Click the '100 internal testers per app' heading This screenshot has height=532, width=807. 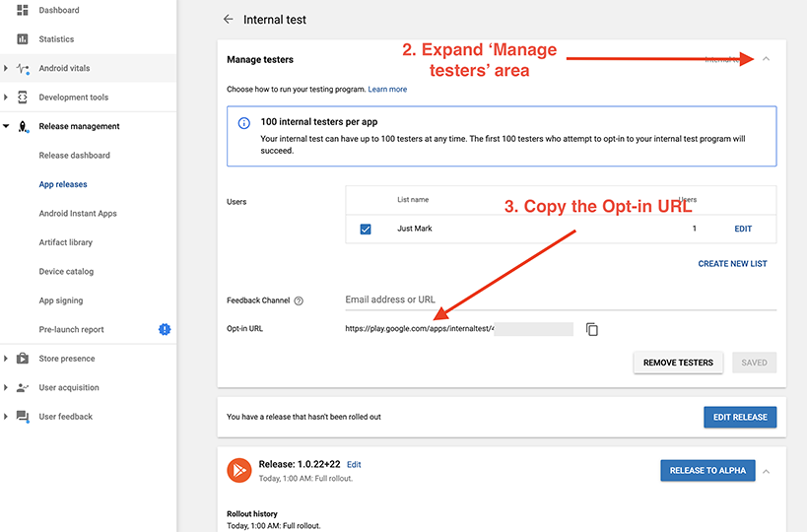tap(319, 122)
